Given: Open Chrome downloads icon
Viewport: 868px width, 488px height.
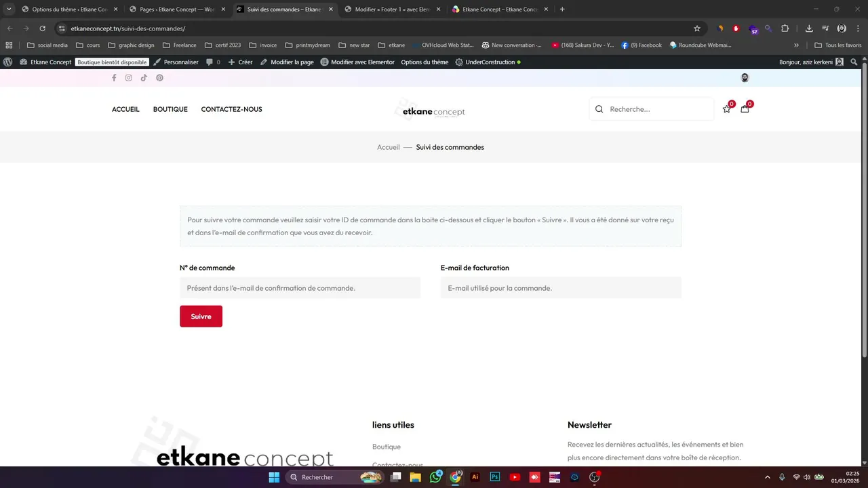Looking at the screenshot, I should (x=809, y=28).
